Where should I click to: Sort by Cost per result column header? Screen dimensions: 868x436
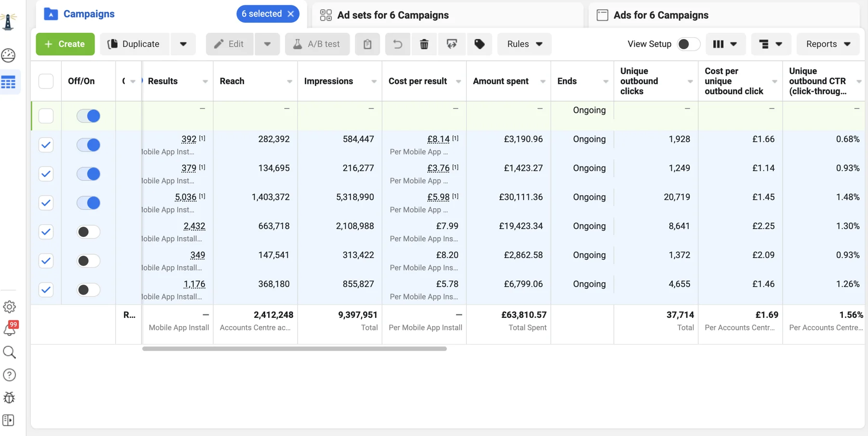pyautogui.click(x=418, y=81)
